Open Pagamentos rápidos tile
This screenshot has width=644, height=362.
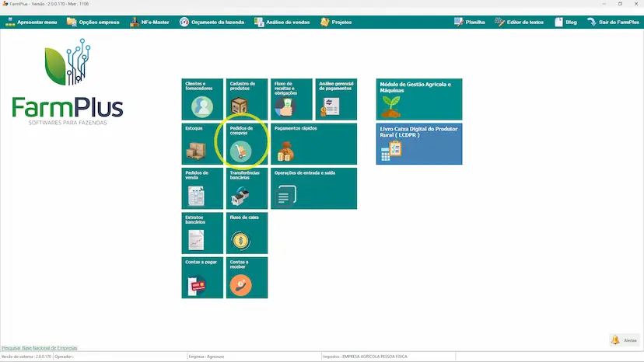(313, 144)
